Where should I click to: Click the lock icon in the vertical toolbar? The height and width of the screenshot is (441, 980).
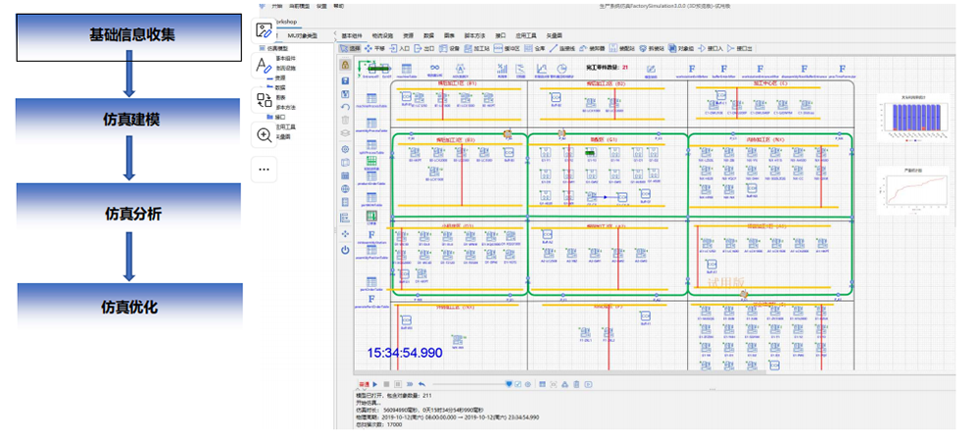tap(345, 65)
